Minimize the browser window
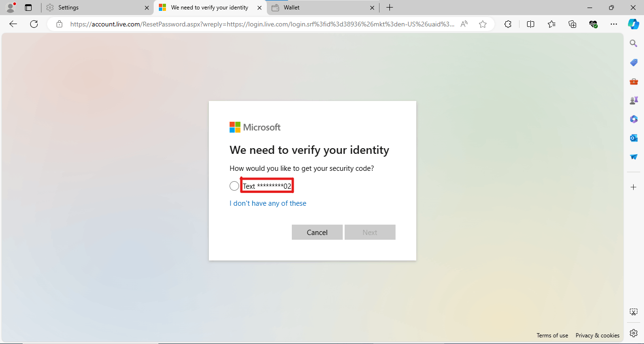The height and width of the screenshot is (344, 644). 590,8
